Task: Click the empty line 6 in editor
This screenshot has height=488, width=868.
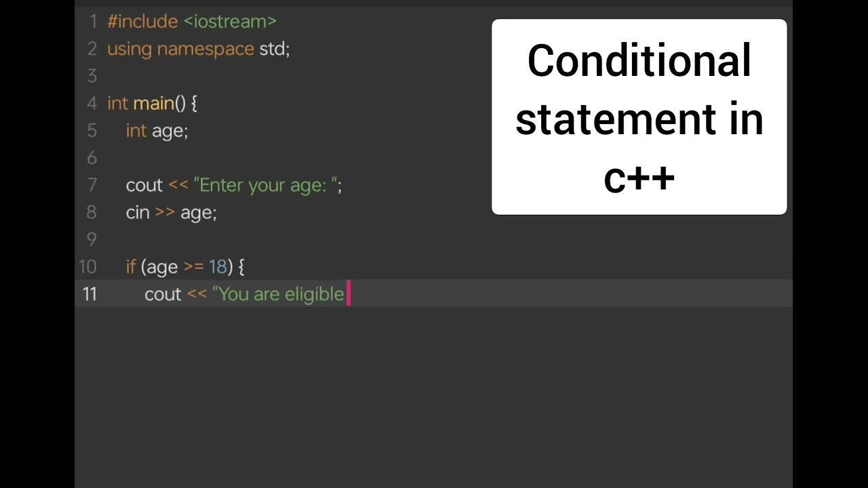Action: pos(434,158)
